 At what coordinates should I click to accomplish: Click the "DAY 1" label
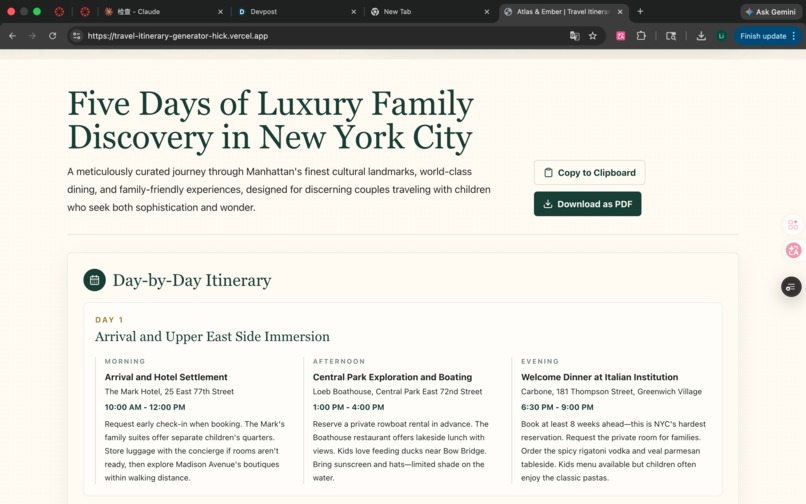click(x=109, y=320)
